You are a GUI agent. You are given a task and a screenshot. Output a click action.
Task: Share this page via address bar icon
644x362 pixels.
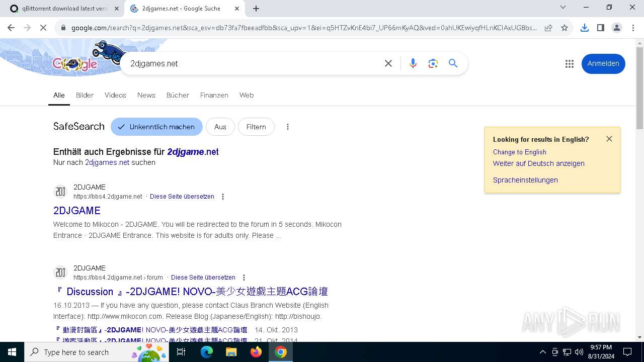548,28
